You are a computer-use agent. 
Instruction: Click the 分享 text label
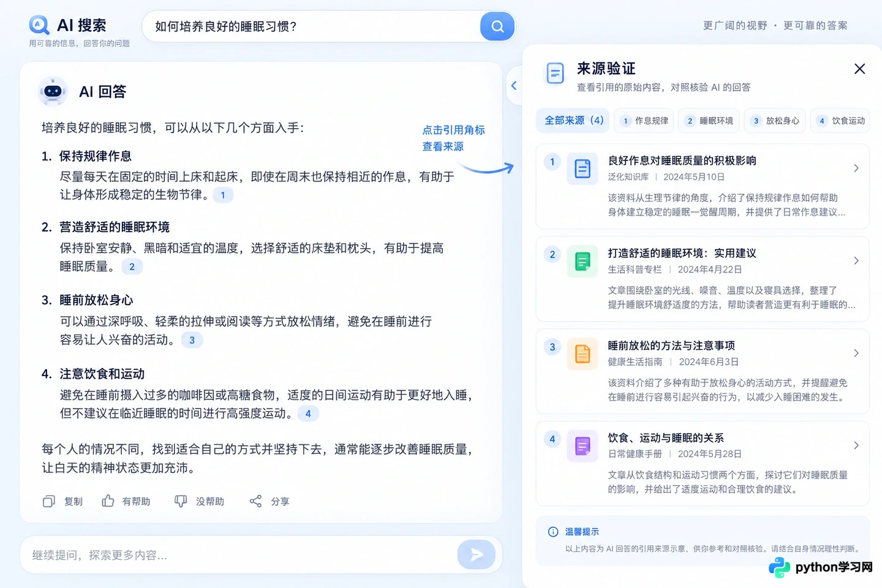click(280, 501)
